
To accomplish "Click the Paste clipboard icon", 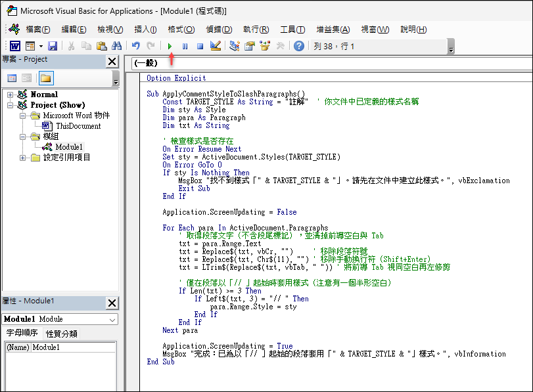I will [x=102, y=46].
